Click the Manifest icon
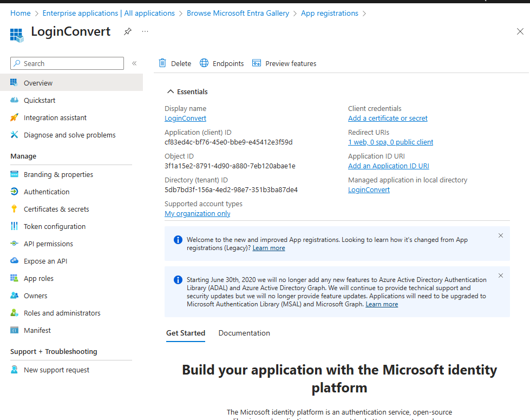The height and width of the screenshot is (420, 530). point(14,330)
